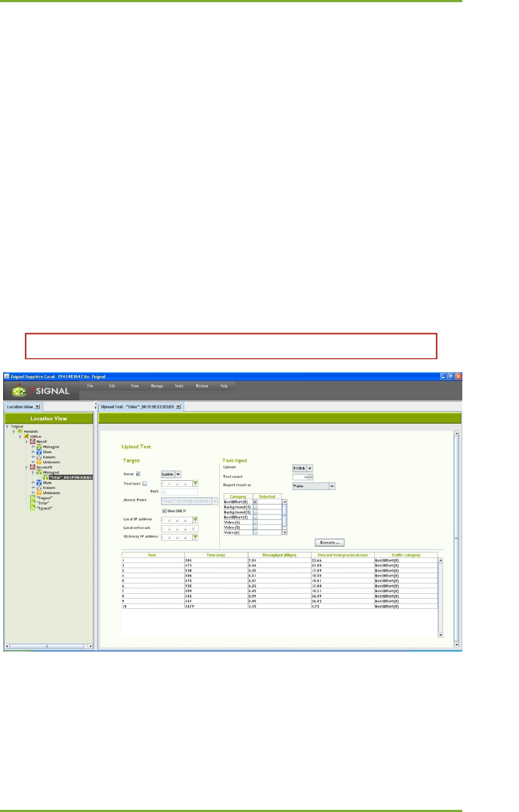
Task: Open the Test host address dropdown arrow
Action: click(x=196, y=484)
